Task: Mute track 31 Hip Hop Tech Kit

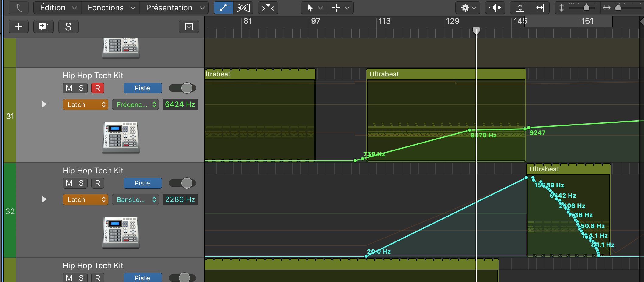Action: click(69, 88)
